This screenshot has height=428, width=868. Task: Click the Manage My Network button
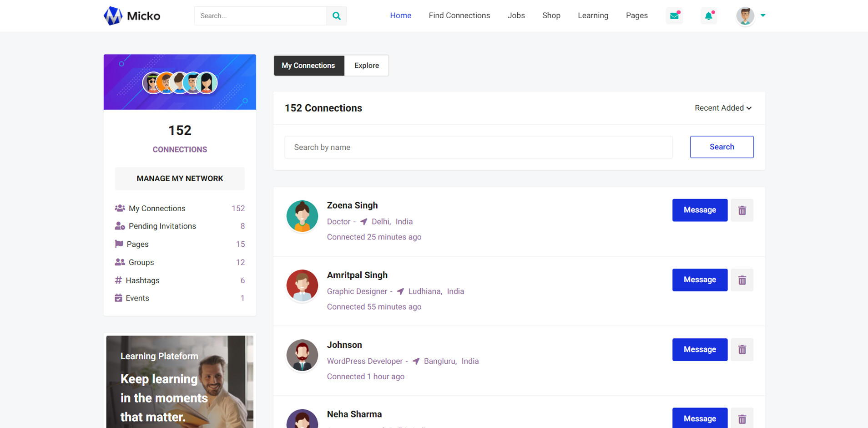coord(180,178)
